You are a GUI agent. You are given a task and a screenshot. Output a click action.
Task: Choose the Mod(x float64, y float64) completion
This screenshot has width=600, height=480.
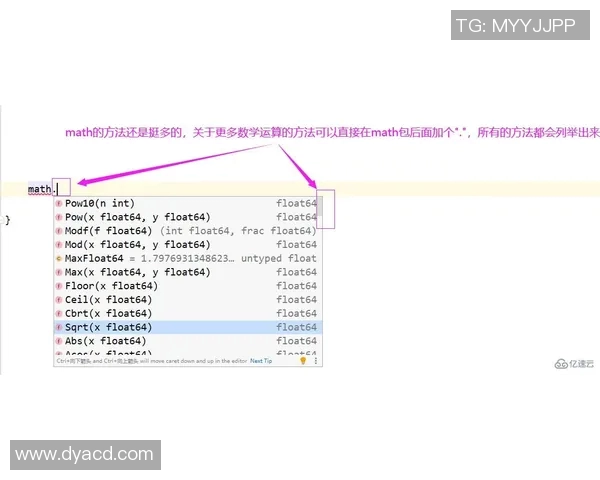[138, 244]
